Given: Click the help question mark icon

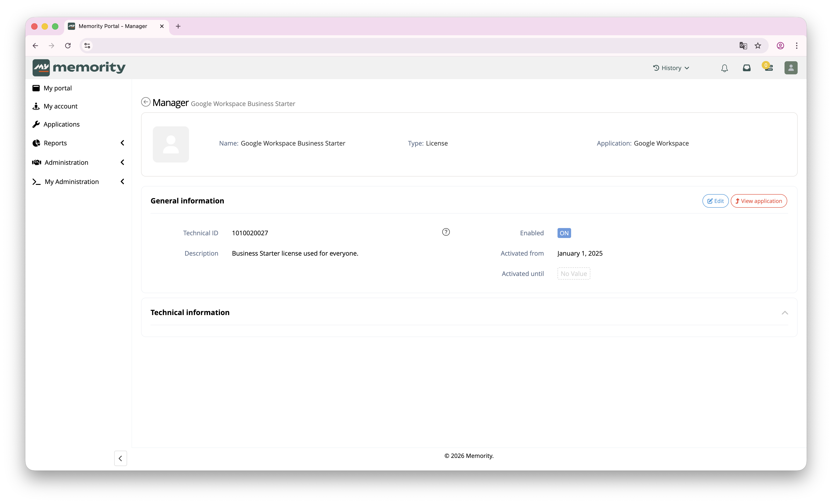Looking at the screenshot, I should [x=446, y=232].
